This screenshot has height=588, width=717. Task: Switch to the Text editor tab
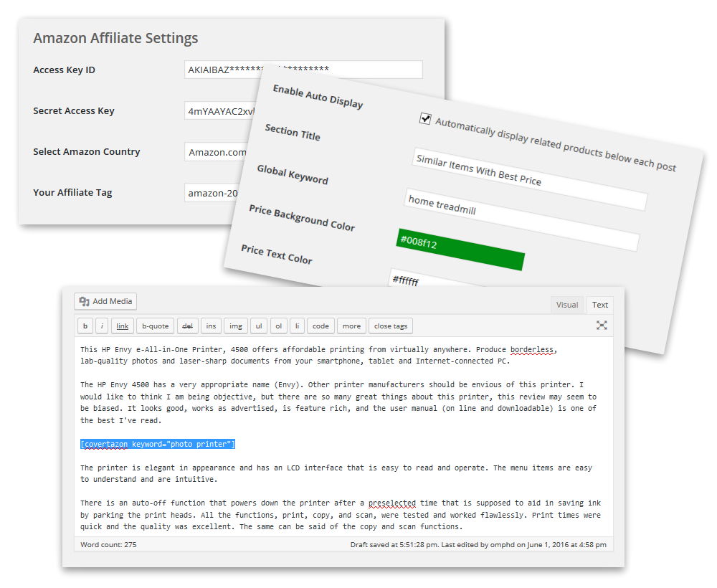pos(600,305)
